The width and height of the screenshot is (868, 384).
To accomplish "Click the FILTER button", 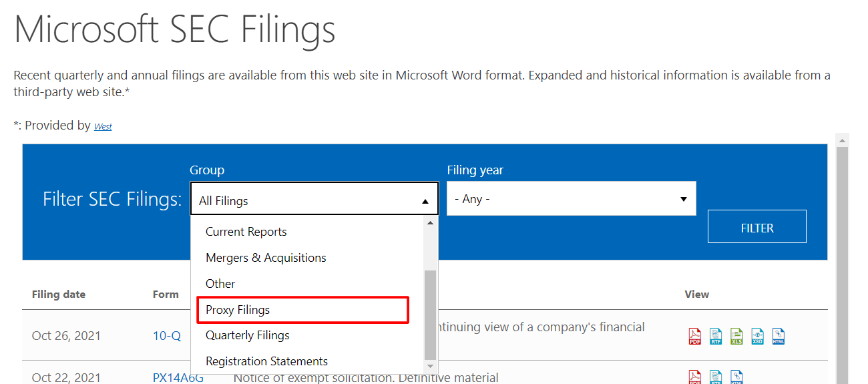I will point(757,226).
